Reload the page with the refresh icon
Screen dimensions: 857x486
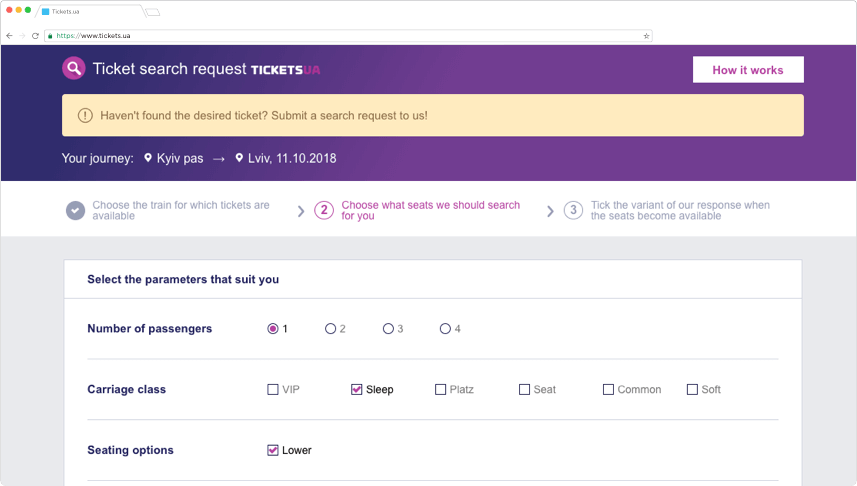36,36
